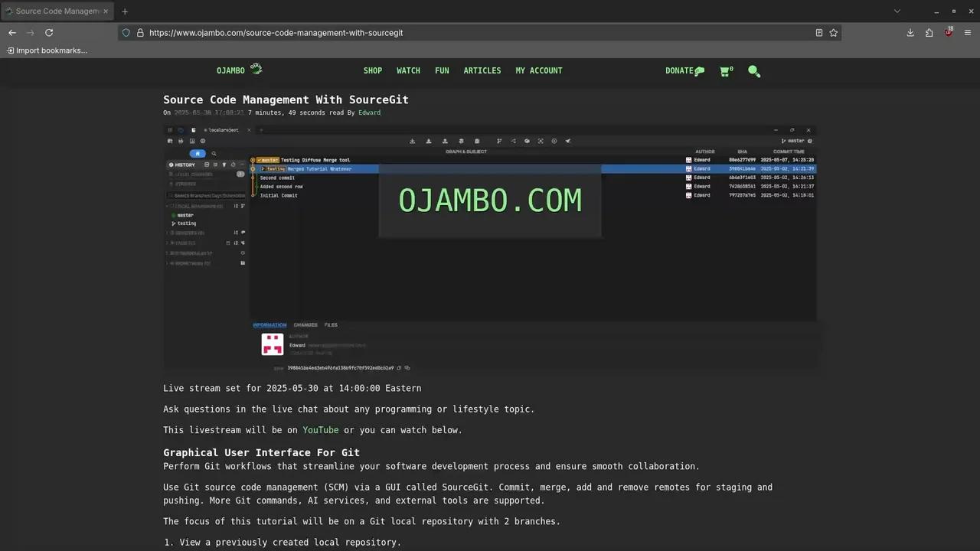
Task: Select the Push icon in SourceGit toolbar
Action: pos(445,141)
